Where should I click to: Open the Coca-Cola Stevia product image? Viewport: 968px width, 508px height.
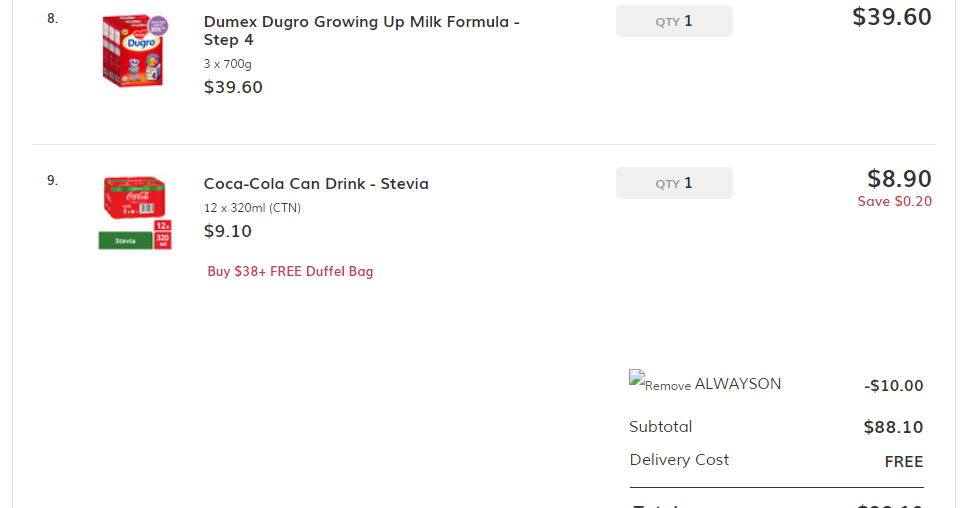(x=135, y=212)
